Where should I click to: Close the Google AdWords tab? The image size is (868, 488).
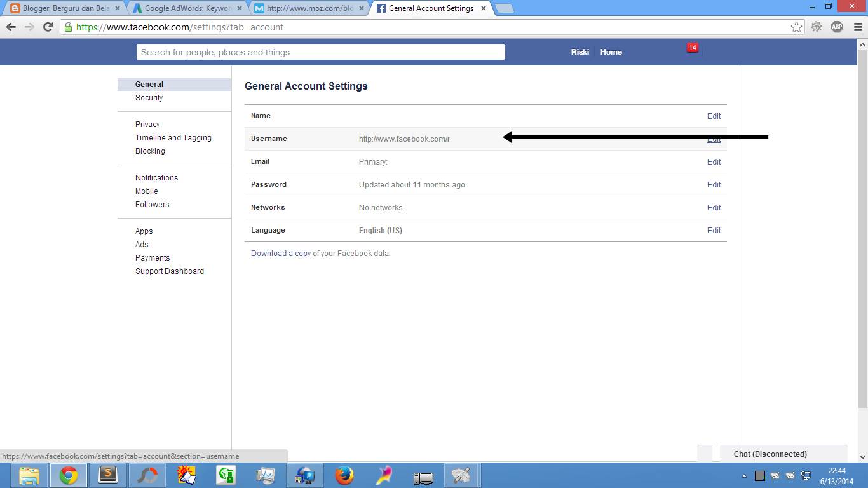240,9
